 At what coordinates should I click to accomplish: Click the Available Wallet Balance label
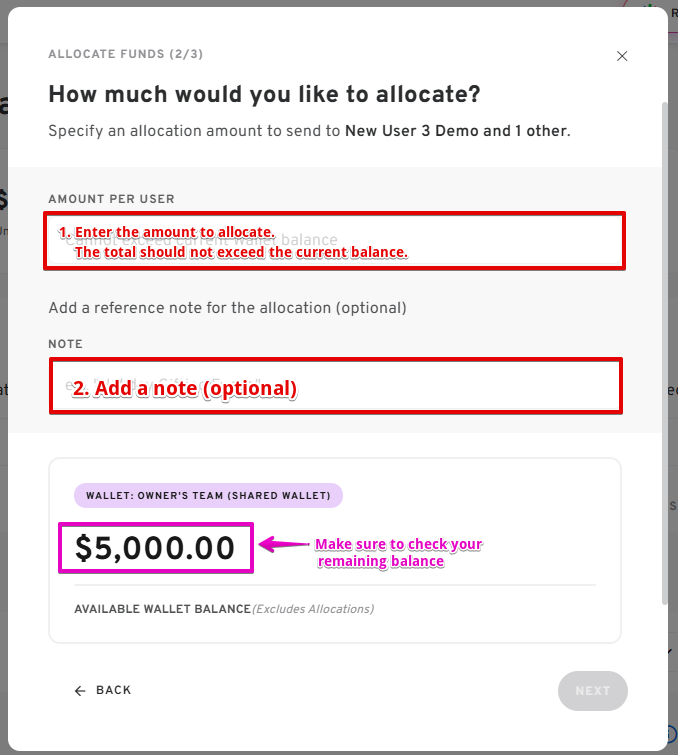(x=162, y=609)
